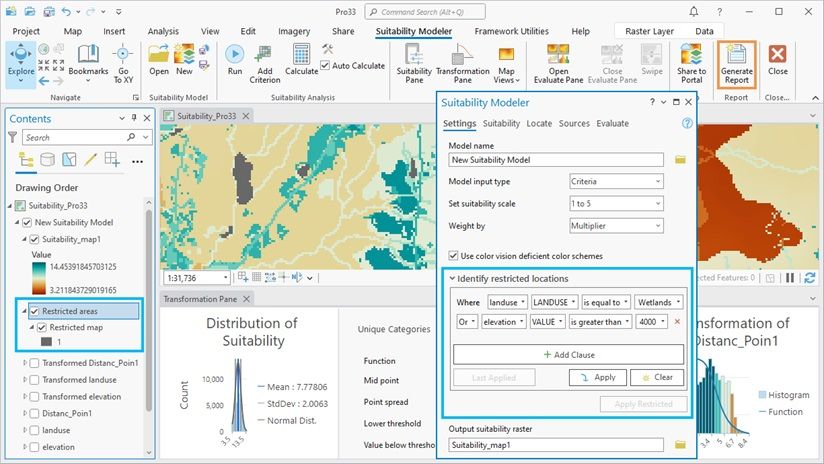Viewport: 824px width, 464px height.
Task: Open the Or connector dropdown
Action: click(466, 322)
